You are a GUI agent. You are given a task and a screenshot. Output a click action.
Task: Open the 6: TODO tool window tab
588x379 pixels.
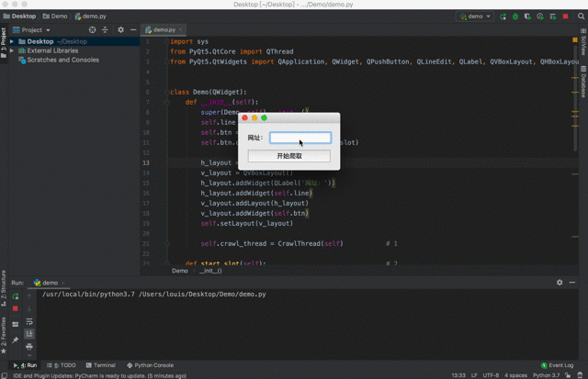[x=62, y=365]
